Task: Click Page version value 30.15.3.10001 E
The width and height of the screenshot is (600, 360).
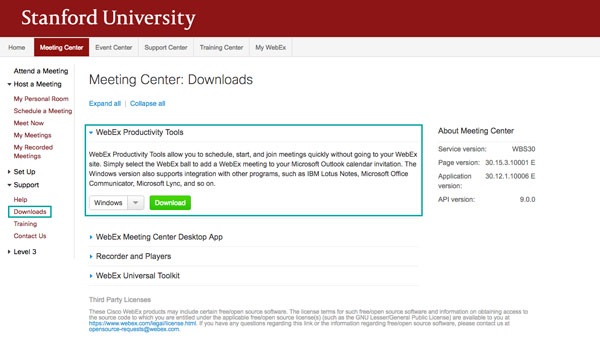Action: click(510, 163)
